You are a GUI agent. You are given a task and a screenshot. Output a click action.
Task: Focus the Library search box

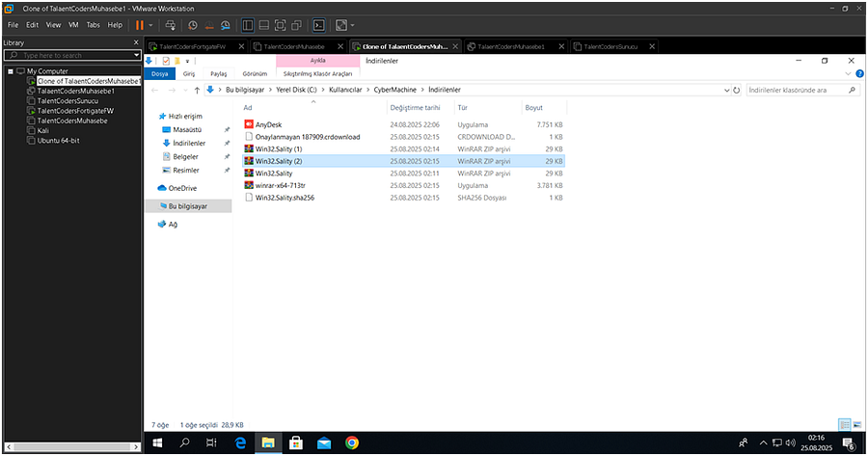pyautogui.click(x=68, y=55)
